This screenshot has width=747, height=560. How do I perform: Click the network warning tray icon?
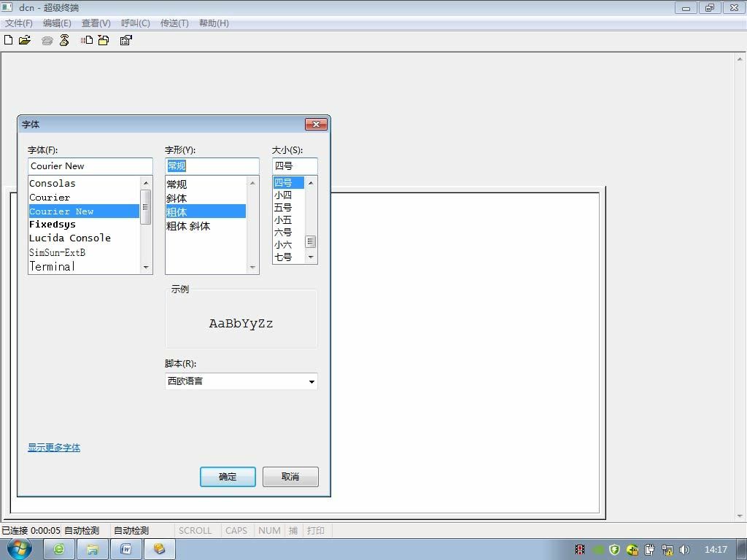point(667,550)
